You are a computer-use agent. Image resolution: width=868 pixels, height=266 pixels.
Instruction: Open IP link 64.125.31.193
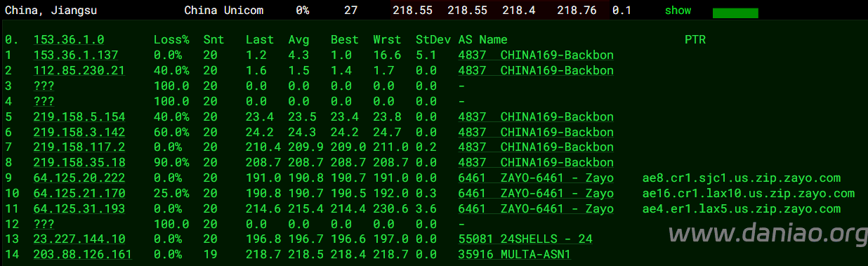[x=79, y=209]
